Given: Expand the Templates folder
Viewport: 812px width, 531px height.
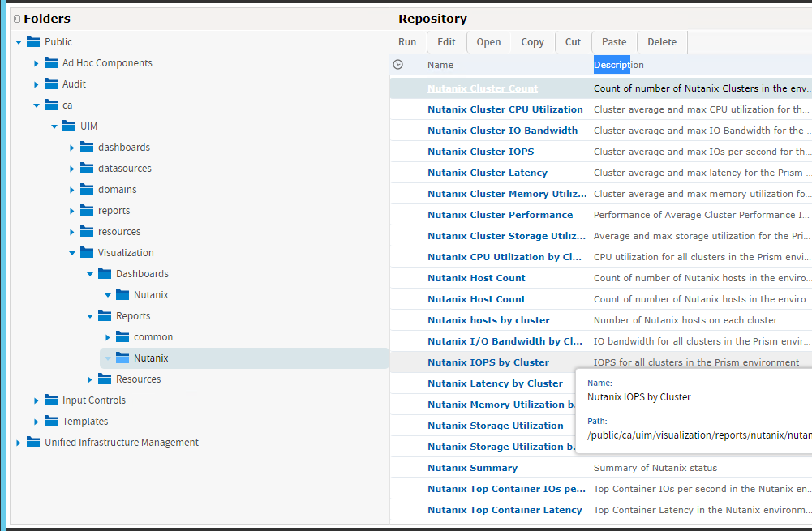Looking at the screenshot, I should point(36,421).
